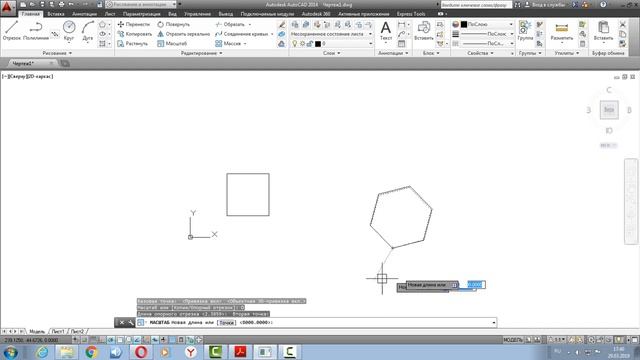Viewport: 640px width, 360px height.
Task: Open the current layer 0 dropdown
Action: tap(332, 44)
